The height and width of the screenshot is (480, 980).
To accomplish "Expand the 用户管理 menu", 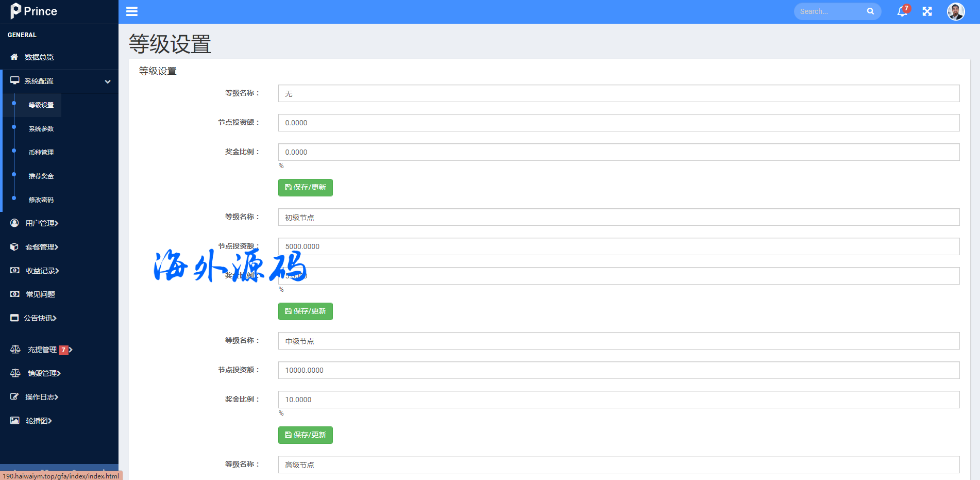I will (41, 223).
